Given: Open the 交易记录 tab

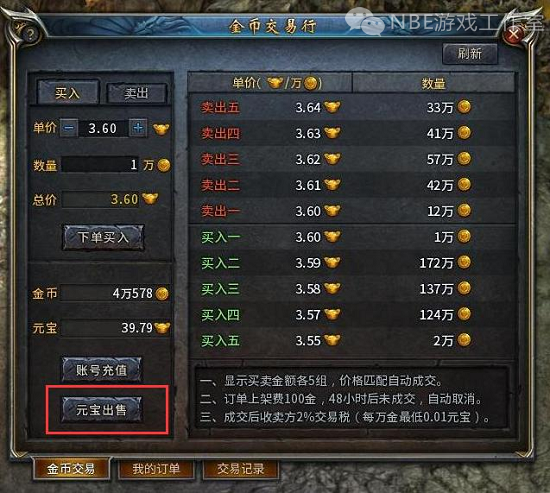Looking at the screenshot, I should coord(241,469).
